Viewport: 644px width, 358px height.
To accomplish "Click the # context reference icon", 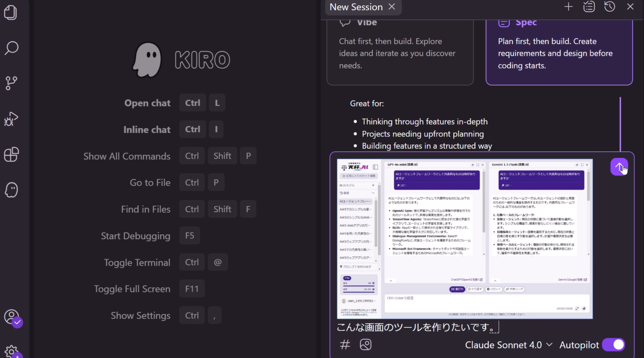I will [x=344, y=344].
